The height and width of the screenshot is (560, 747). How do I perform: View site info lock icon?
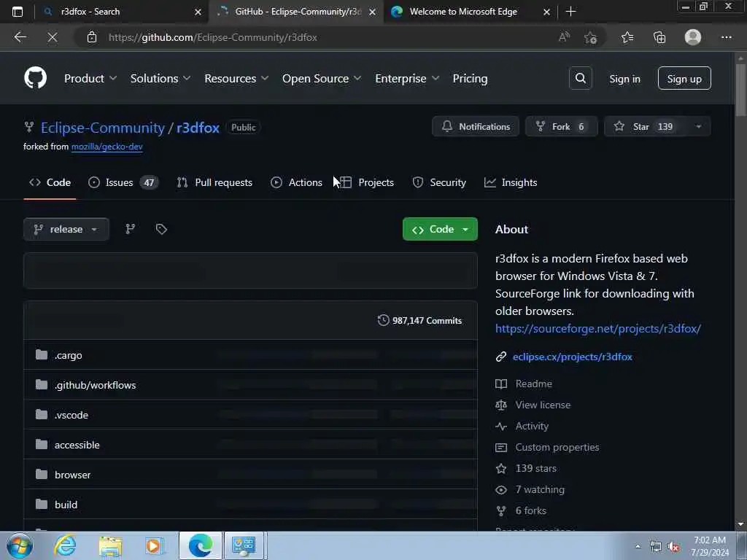click(x=92, y=37)
